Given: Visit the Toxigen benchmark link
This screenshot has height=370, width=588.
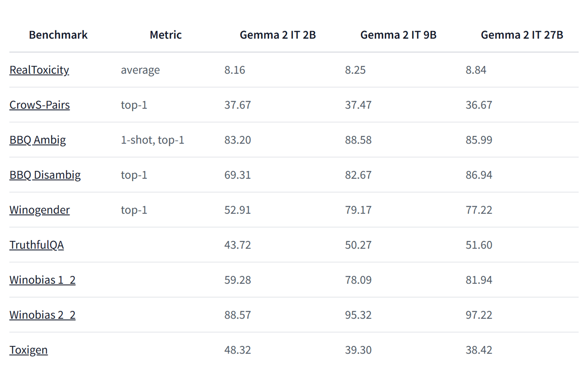Looking at the screenshot, I should pyautogui.click(x=28, y=350).
